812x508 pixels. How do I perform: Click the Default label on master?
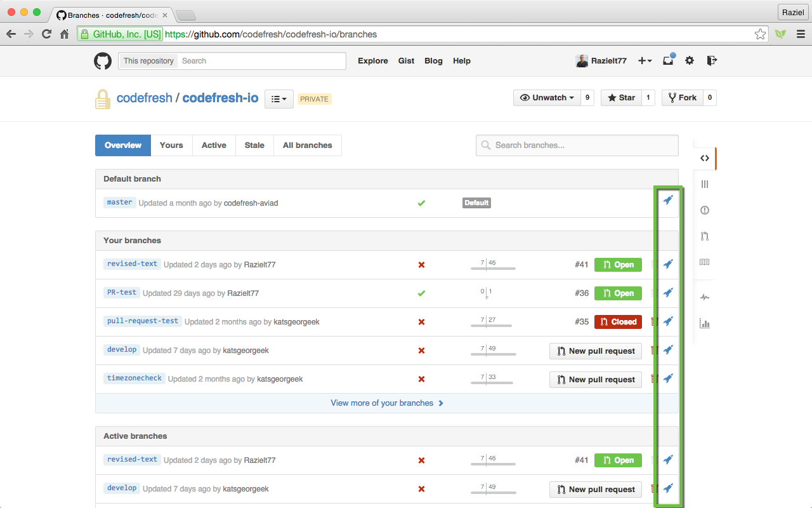tap(476, 203)
